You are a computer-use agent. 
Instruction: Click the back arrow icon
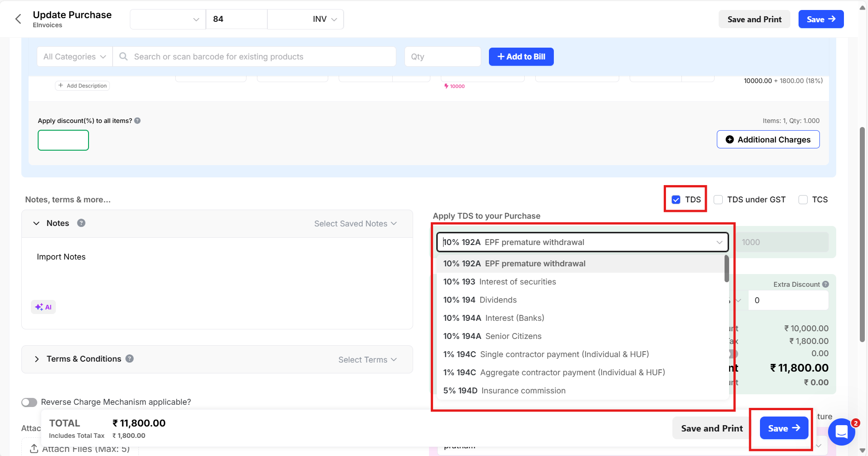(18, 19)
